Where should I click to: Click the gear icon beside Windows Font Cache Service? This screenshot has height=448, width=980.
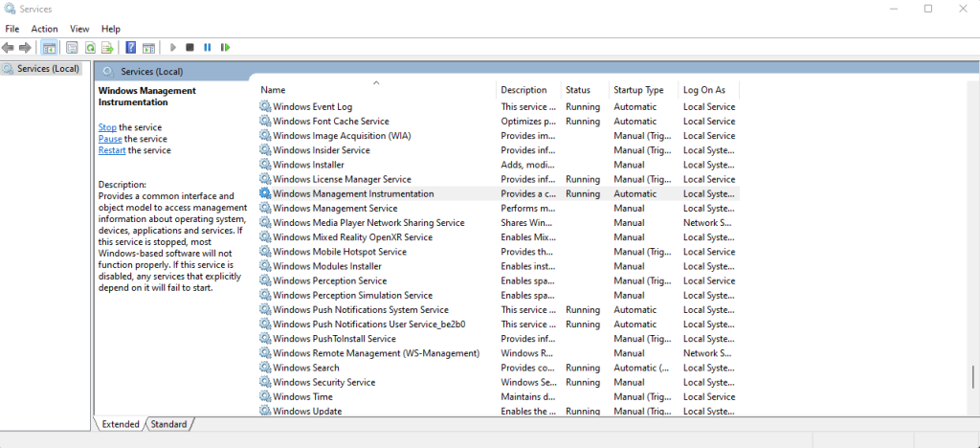pyautogui.click(x=265, y=122)
